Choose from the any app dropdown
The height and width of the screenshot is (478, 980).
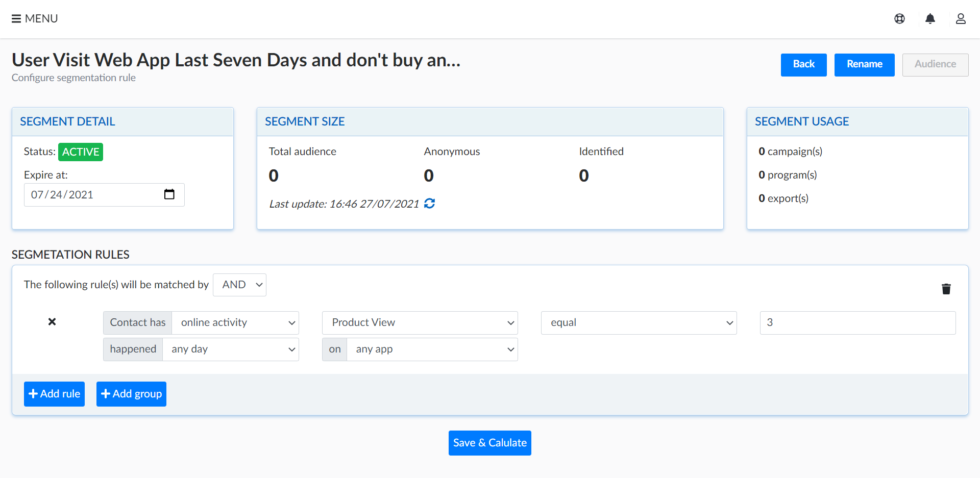pyautogui.click(x=432, y=349)
